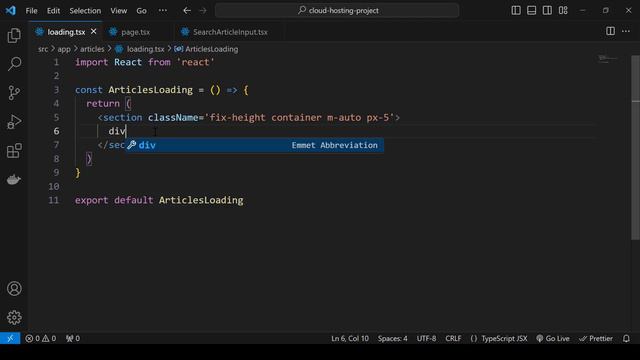Click src in the breadcrumb
The image size is (640, 360).
43,49
